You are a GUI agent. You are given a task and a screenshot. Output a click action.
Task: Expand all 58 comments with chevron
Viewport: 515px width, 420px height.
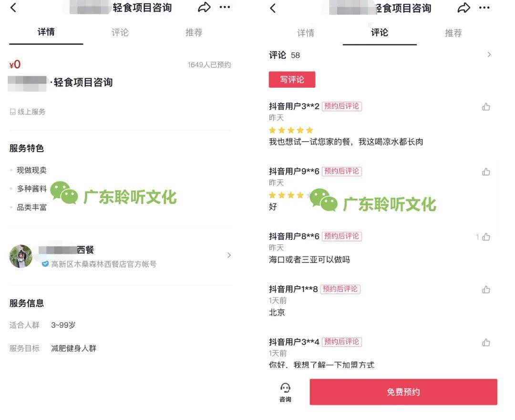pyautogui.click(x=489, y=54)
